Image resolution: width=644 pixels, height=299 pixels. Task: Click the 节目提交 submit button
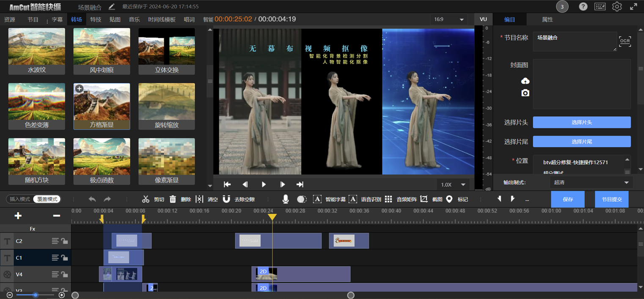(x=611, y=199)
